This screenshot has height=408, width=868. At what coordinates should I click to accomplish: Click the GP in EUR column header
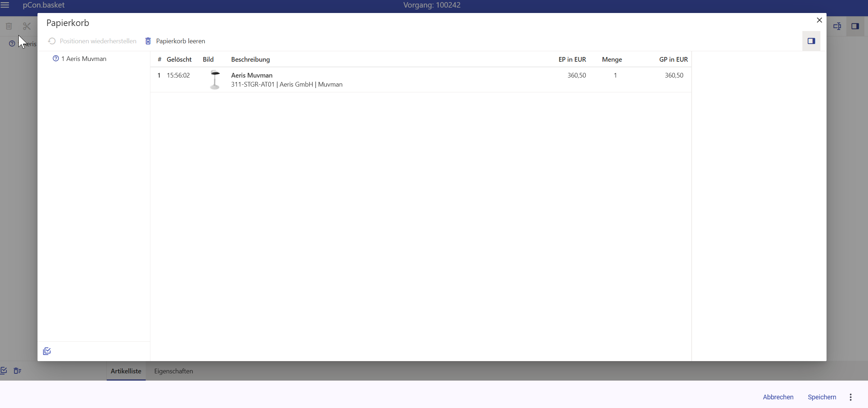674,60
